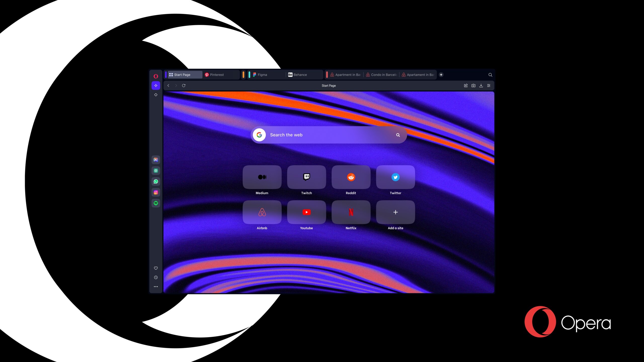Click the History clock icon
The width and height of the screenshot is (644, 362).
tap(156, 277)
